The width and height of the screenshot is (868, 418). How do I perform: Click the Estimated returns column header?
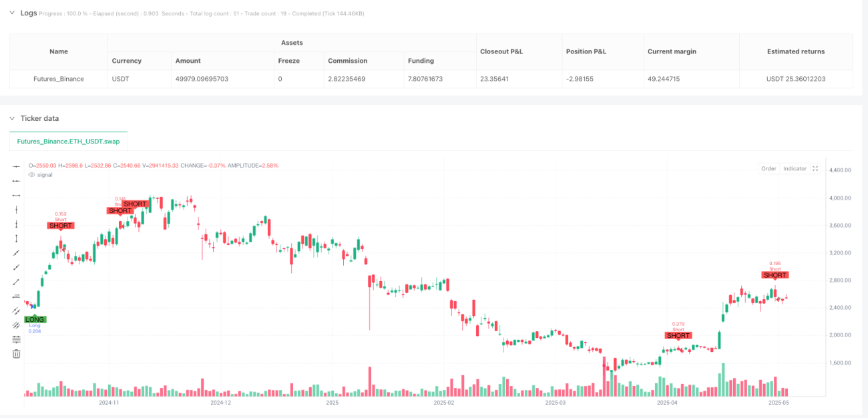click(x=796, y=51)
